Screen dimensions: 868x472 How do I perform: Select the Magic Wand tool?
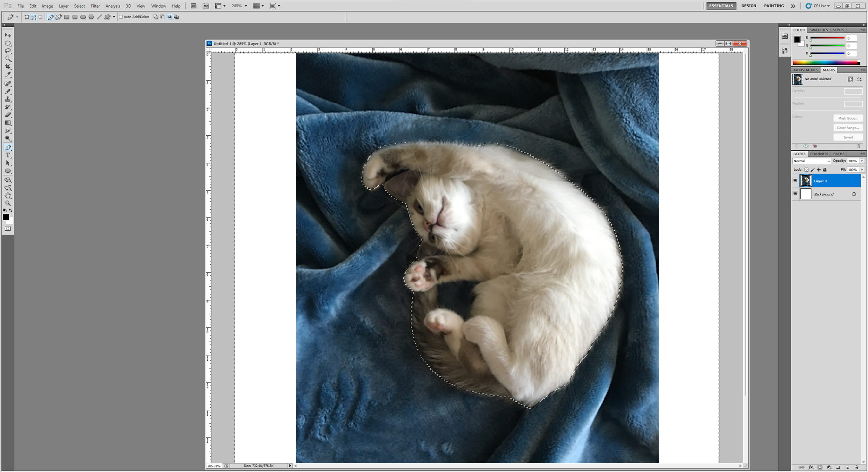click(8, 59)
